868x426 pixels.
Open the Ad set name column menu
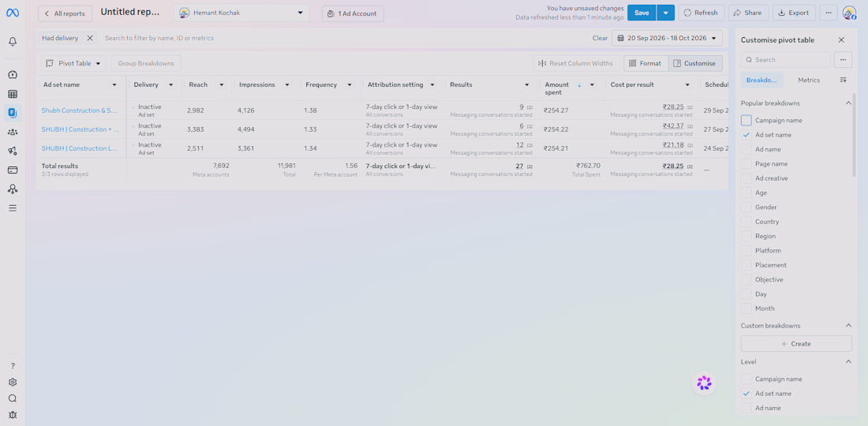[x=114, y=84]
